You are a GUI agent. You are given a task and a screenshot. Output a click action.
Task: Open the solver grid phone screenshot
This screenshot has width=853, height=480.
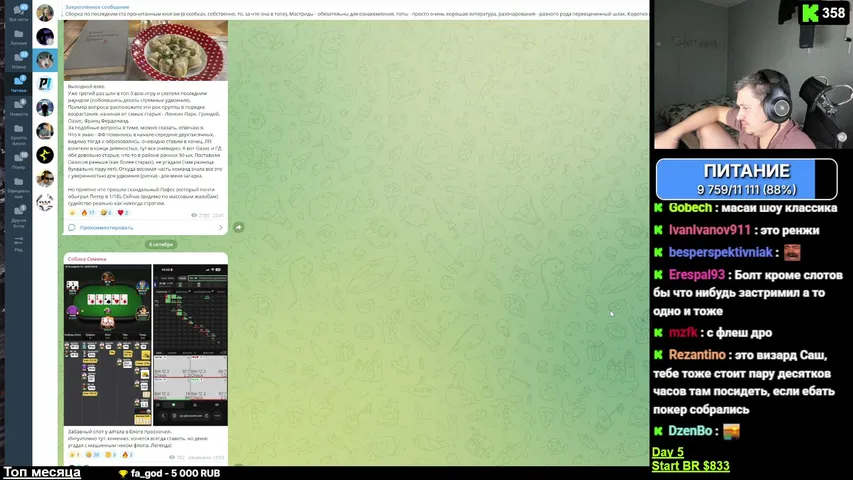[190, 345]
